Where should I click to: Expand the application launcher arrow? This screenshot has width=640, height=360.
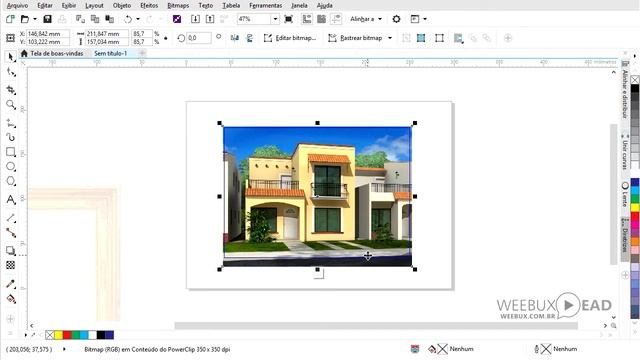425,19
